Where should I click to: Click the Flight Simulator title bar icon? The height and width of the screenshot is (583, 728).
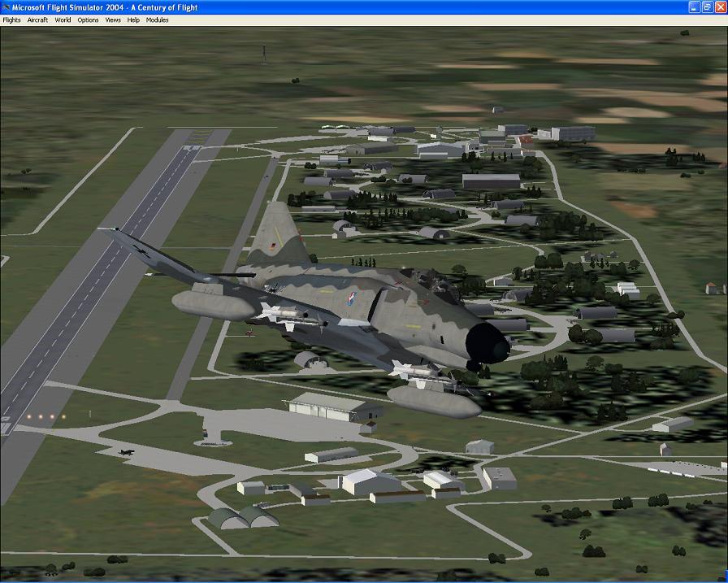pyautogui.click(x=6, y=7)
